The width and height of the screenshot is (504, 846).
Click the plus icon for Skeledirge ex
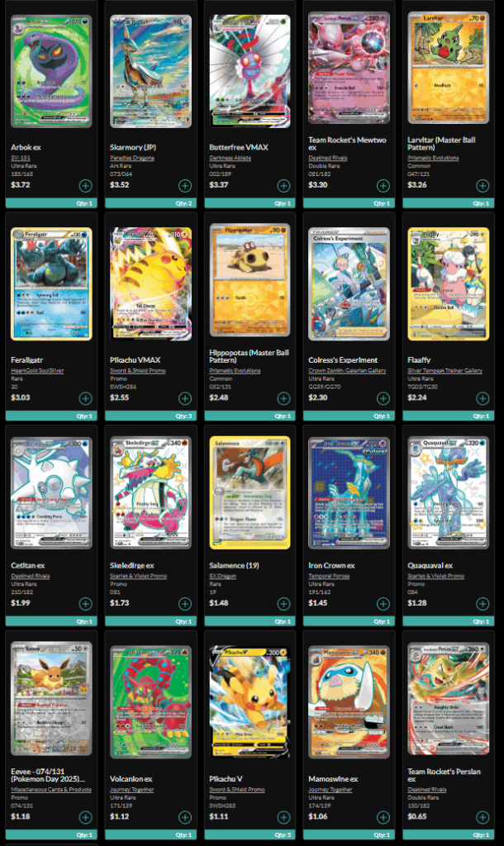tap(185, 604)
